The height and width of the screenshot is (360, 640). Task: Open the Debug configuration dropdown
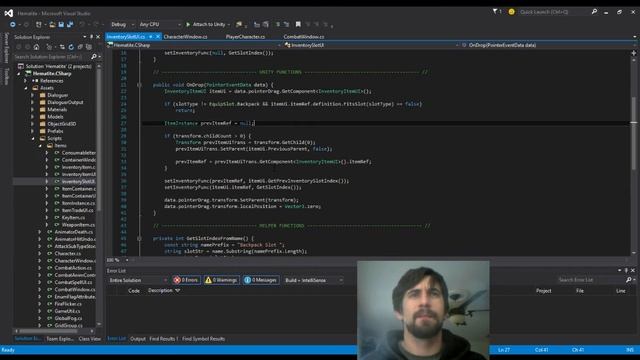coord(122,24)
